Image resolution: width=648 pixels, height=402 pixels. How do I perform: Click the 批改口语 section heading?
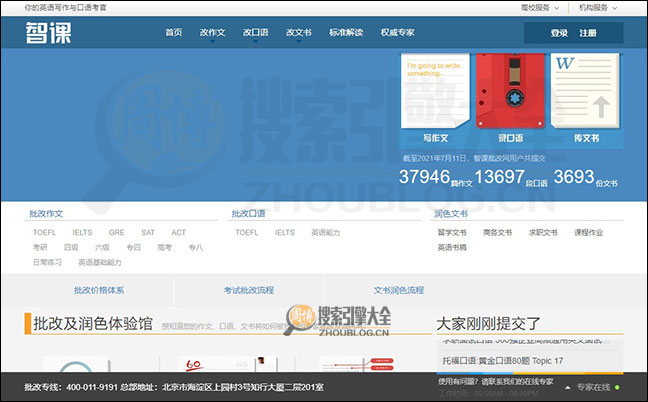[248, 214]
